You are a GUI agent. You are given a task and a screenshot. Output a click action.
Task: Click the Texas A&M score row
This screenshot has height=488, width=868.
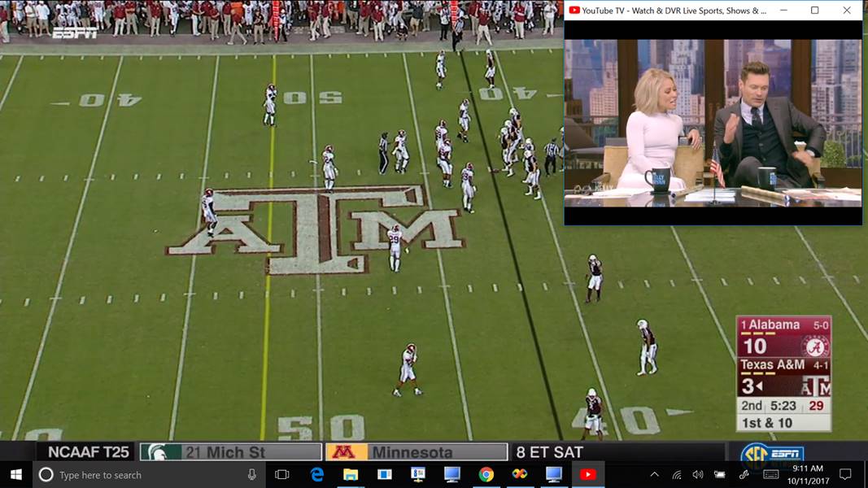pos(784,377)
